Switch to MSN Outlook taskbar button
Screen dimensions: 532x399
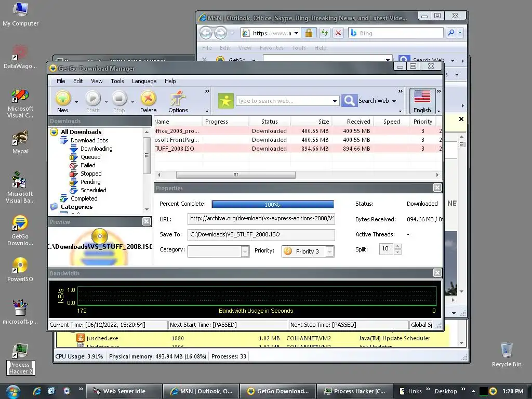click(201, 391)
